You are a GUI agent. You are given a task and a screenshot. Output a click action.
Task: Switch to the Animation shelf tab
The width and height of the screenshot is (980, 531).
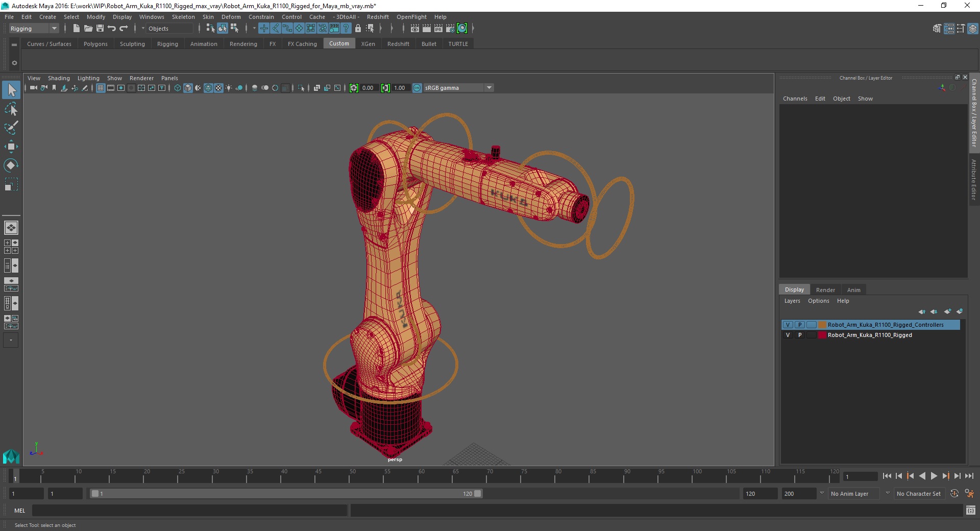pyautogui.click(x=204, y=44)
